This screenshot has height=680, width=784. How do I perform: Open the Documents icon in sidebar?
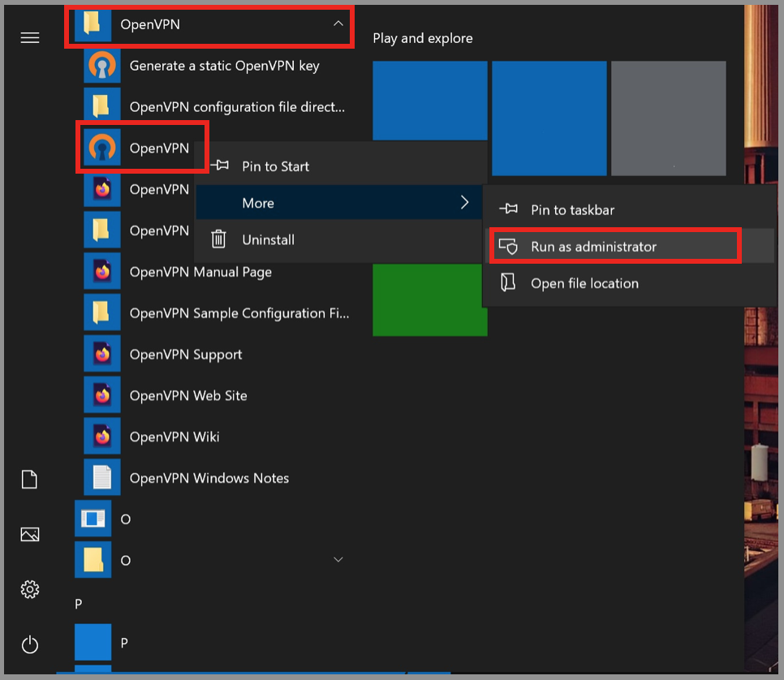[30, 480]
